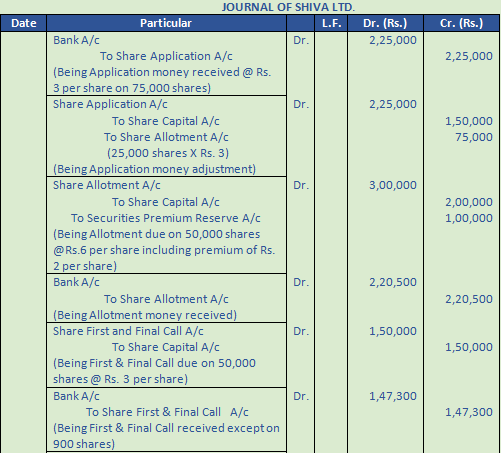Screen dimensions: 501x453
Task: Select '(Being Application money adjustment)' narration
Action: point(154,169)
